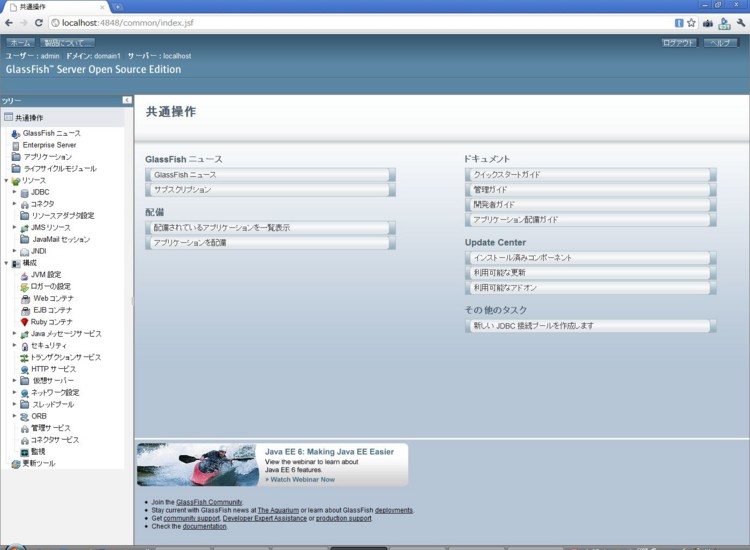
Task: Click the サブスクリプション task button
Action: click(270, 190)
